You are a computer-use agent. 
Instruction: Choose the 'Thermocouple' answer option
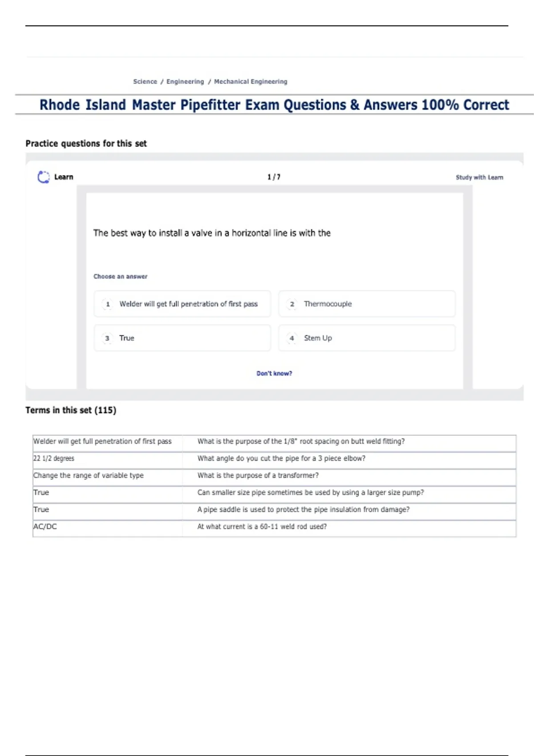(328, 304)
